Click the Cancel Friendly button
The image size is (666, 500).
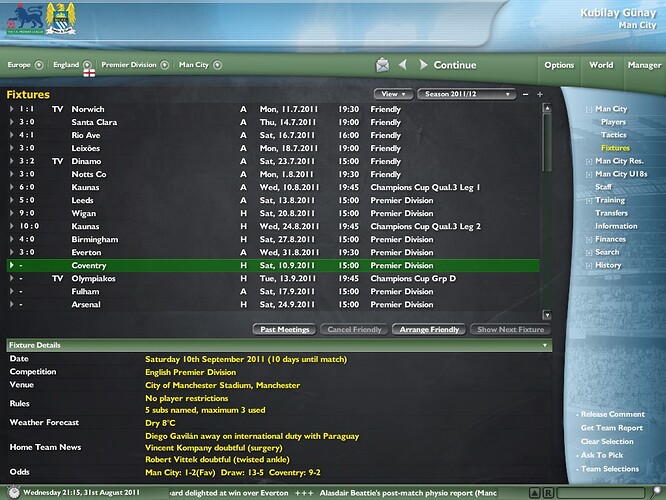354,329
